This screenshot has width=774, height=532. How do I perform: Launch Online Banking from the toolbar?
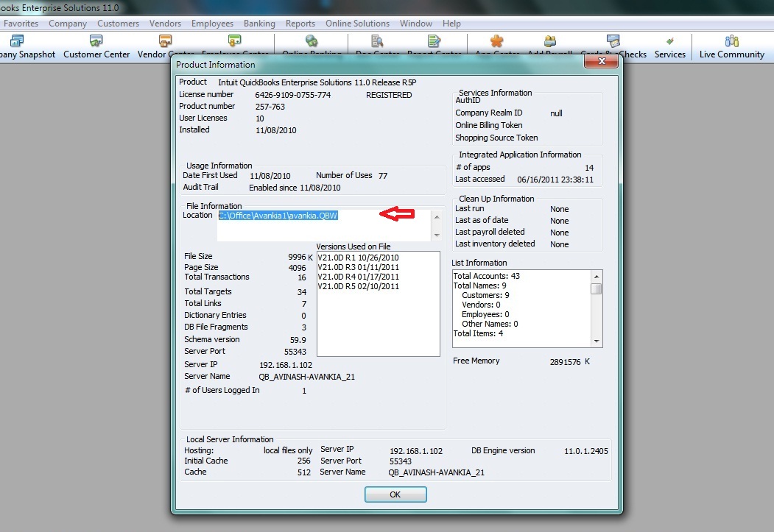[x=312, y=41]
